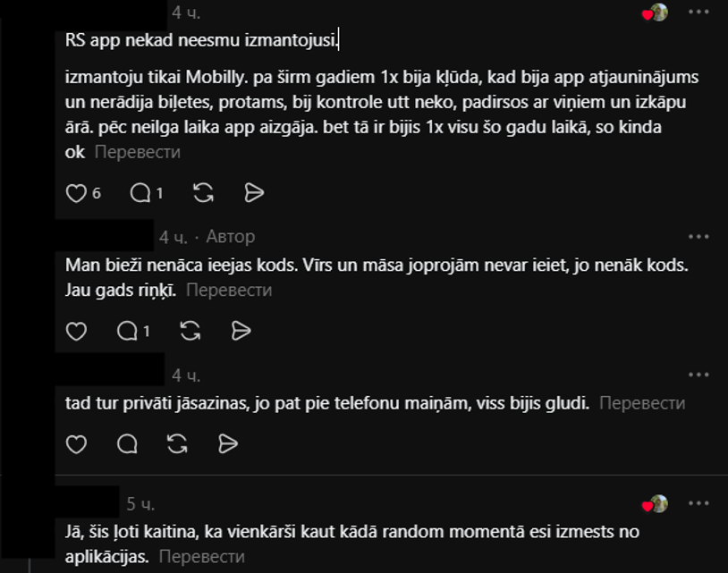The image size is (728, 573).
Task: Open replies on the Mobilly comment
Action: (140, 193)
